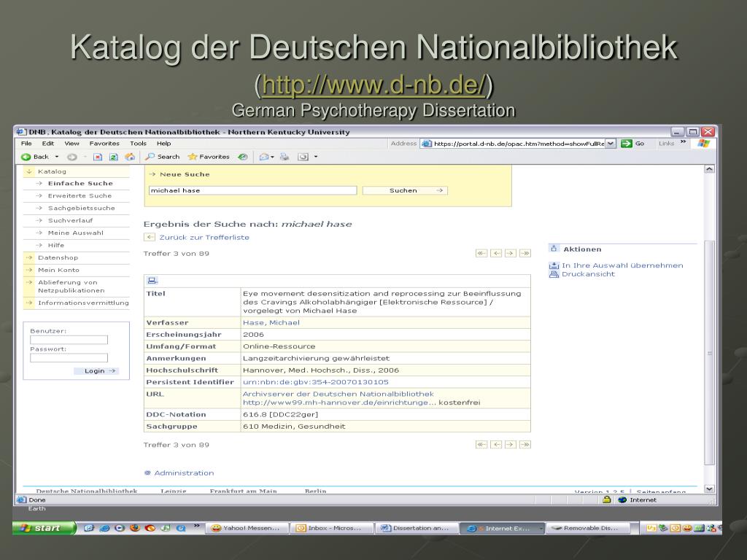The image size is (747, 560).
Task: Click the greyed Forward arrow in the toolbar
Action: (72, 157)
